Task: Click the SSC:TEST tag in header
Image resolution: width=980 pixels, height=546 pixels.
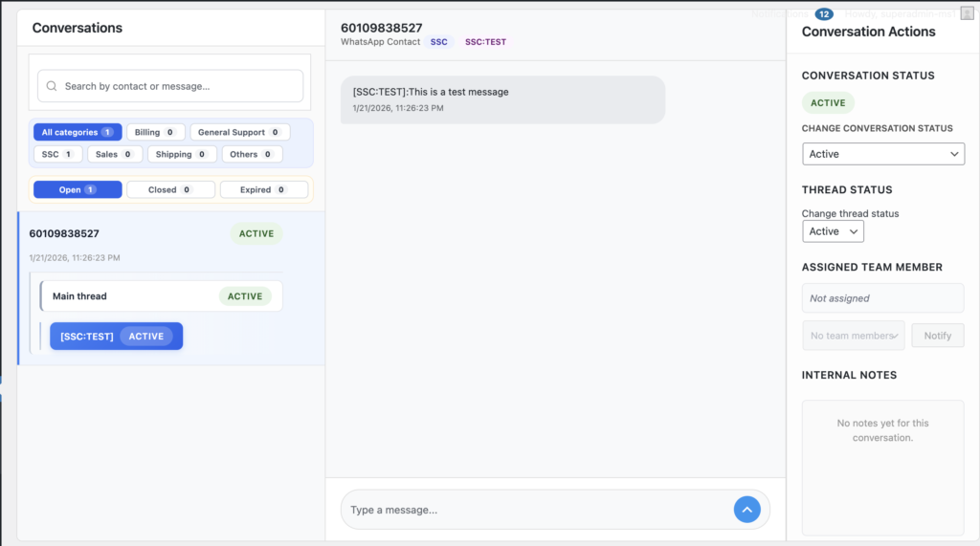Action: [485, 42]
